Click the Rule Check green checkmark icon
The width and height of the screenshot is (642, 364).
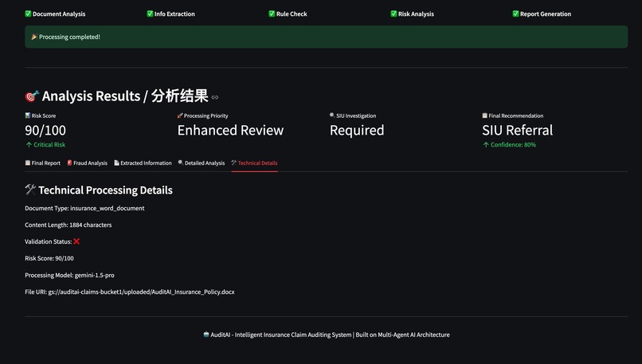(x=272, y=14)
